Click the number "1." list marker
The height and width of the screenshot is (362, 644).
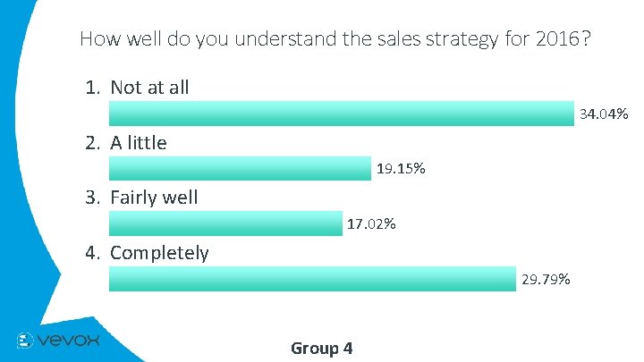click(92, 87)
